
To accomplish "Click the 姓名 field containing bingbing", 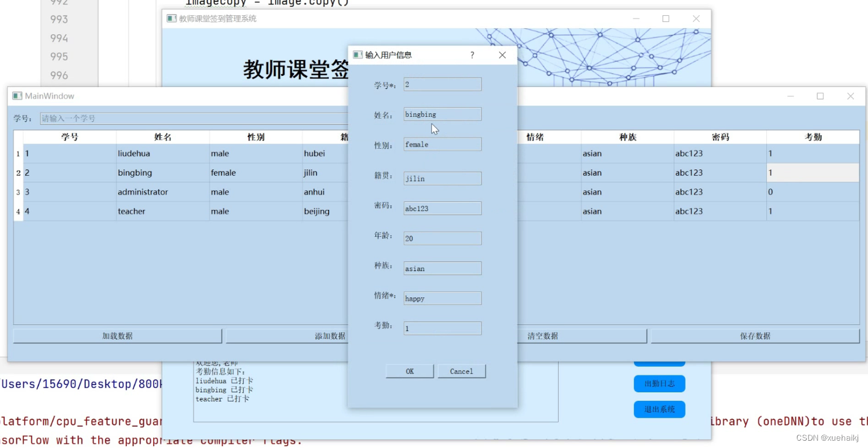I will (x=442, y=114).
